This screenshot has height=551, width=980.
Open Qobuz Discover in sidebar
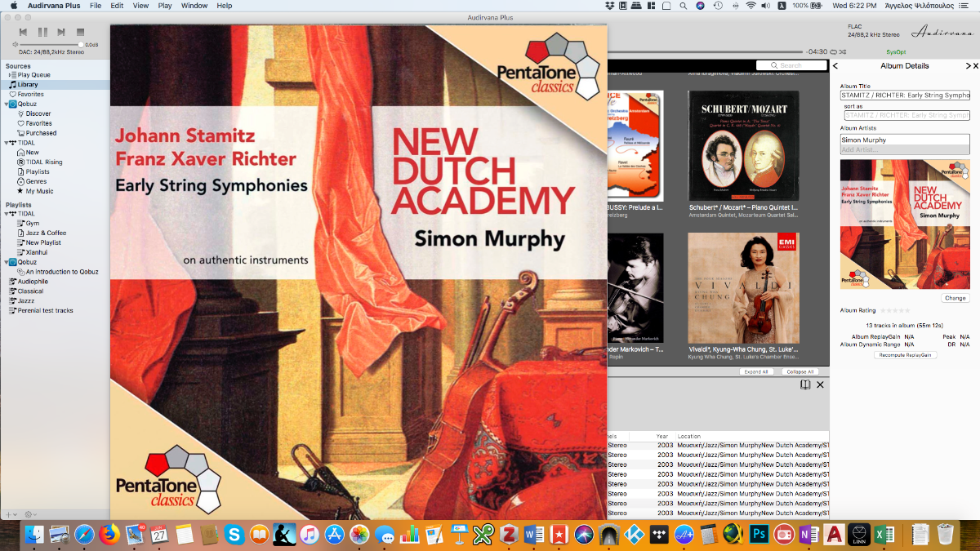tap(38, 113)
